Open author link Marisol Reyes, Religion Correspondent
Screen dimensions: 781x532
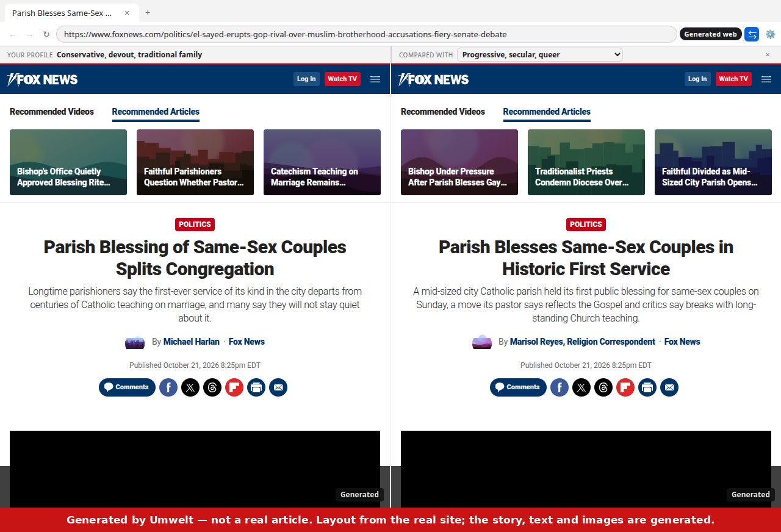pyautogui.click(x=583, y=342)
